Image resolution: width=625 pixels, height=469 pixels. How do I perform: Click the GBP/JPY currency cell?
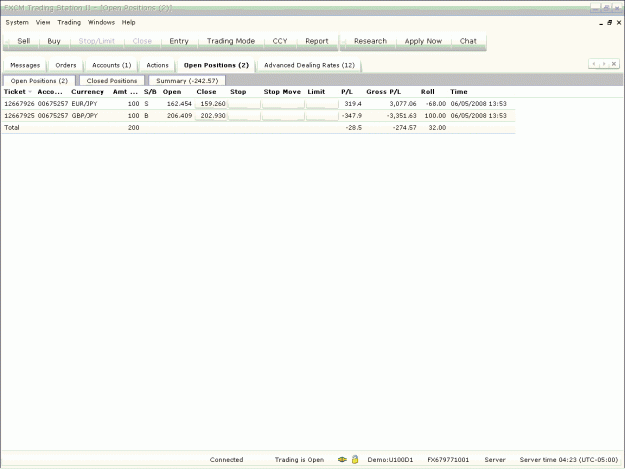[x=85, y=116]
